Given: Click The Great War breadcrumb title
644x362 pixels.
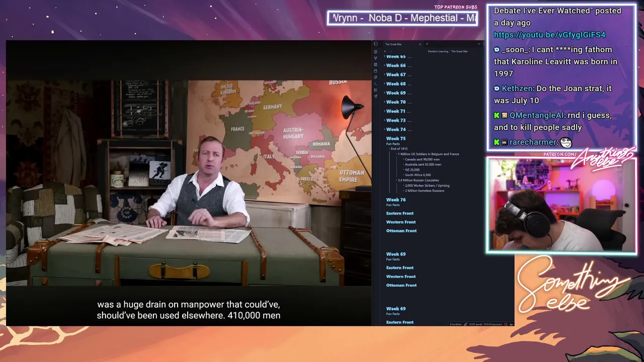Looking at the screenshot, I should click(x=459, y=51).
